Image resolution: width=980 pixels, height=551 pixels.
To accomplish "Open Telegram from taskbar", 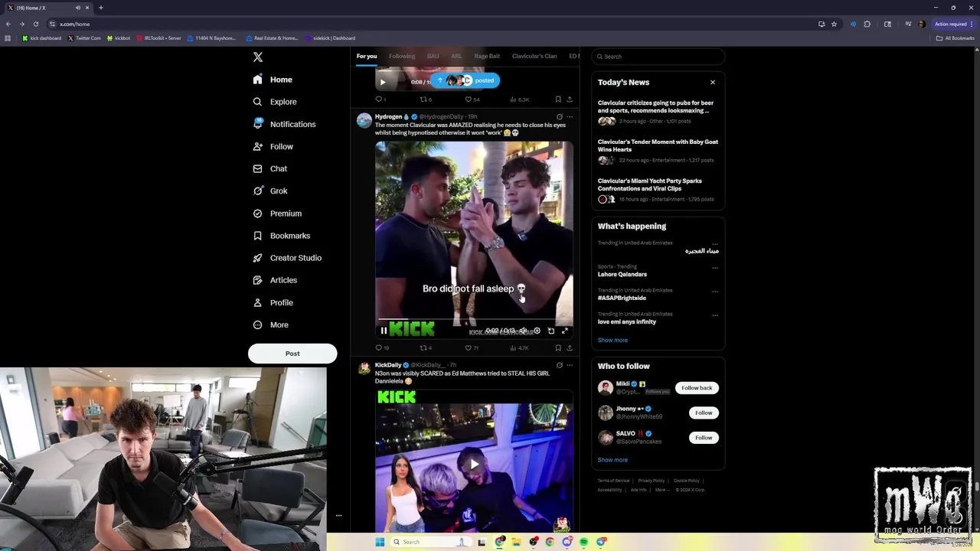I will pos(601,542).
